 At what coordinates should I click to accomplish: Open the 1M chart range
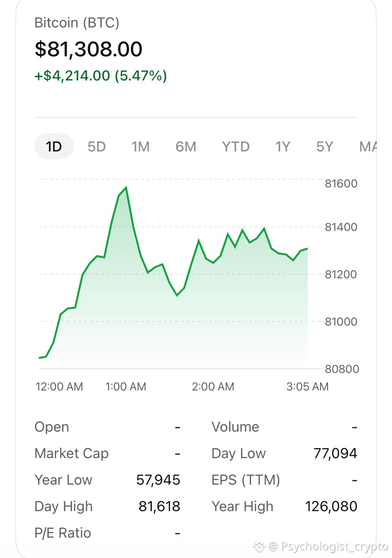140,147
